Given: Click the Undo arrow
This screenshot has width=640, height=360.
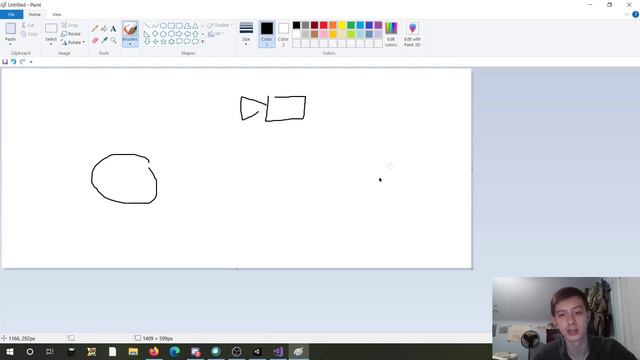Looking at the screenshot, I should [x=13, y=62].
